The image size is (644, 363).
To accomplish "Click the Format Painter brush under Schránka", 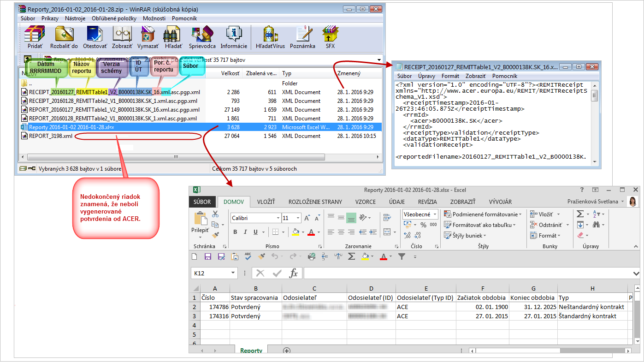I will coord(215,235).
